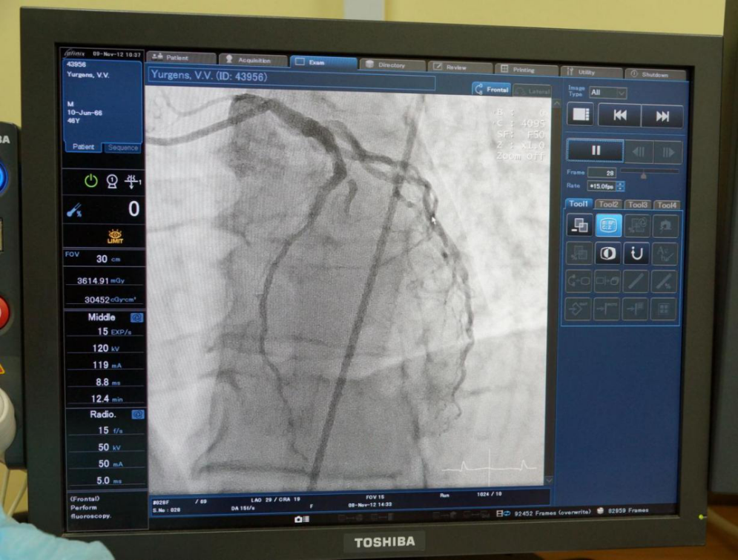Switch to the Tool2 tab

point(607,204)
